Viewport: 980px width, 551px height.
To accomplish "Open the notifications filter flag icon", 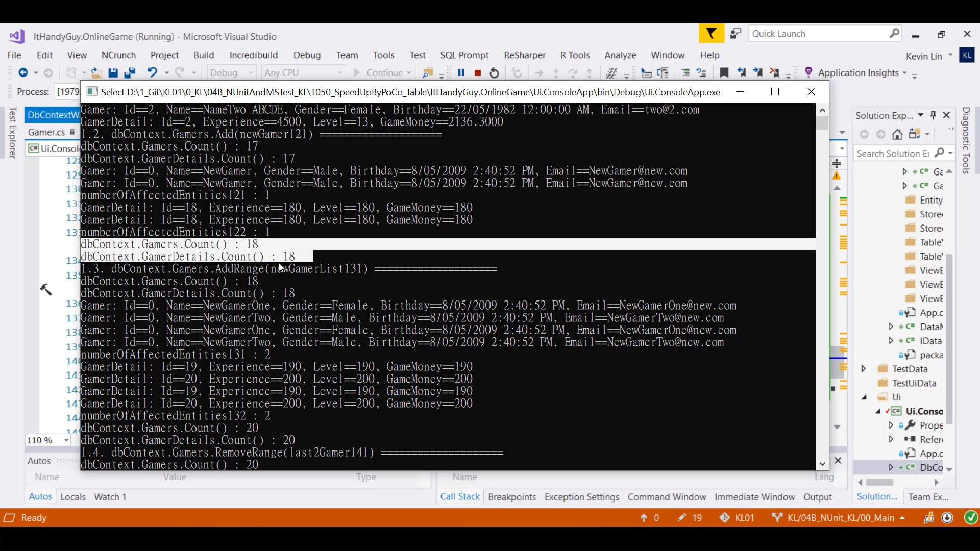I will pyautogui.click(x=711, y=34).
